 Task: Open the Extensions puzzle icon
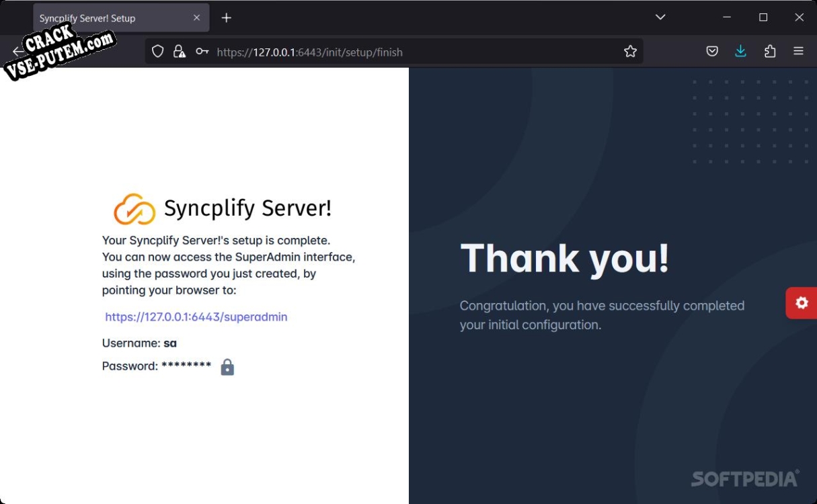(770, 52)
